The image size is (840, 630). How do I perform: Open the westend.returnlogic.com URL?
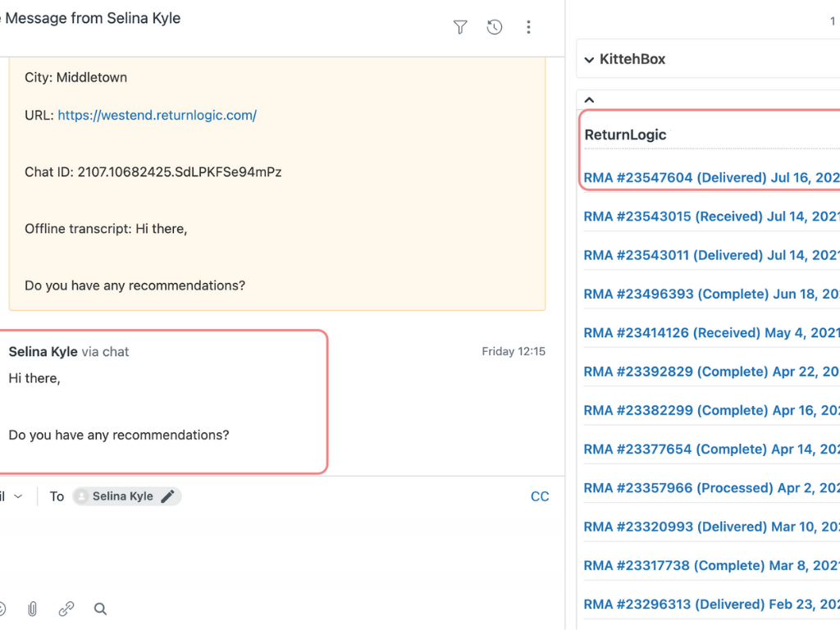(x=157, y=116)
